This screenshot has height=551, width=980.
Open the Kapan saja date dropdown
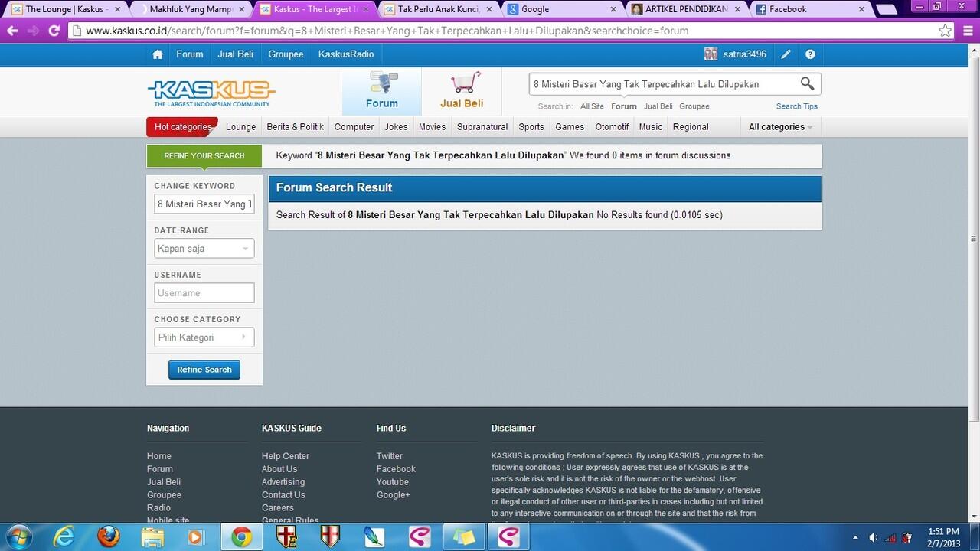pyautogui.click(x=204, y=249)
